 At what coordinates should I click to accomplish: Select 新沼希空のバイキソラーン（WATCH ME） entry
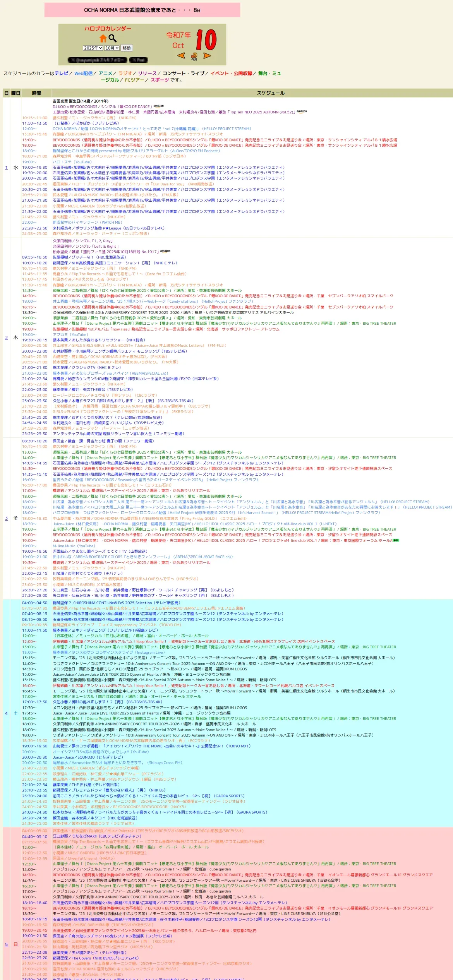pyautogui.click(x=88, y=223)
